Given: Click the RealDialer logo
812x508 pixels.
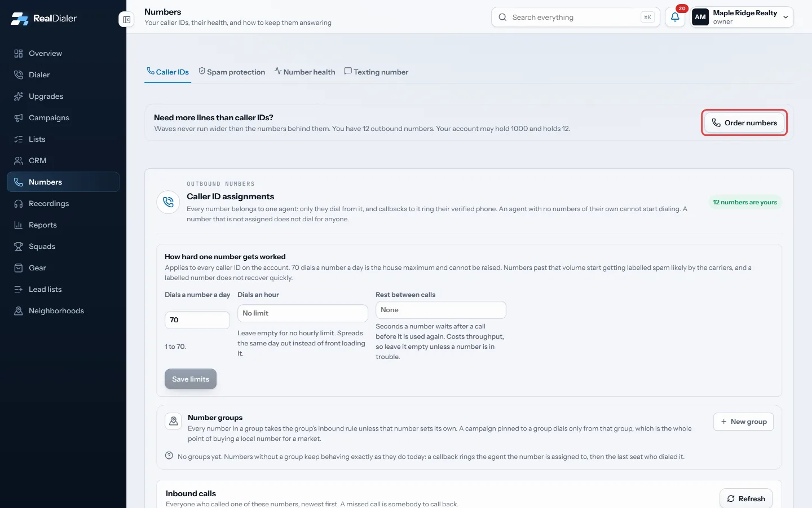Looking at the screenshot, I should [x=43, y=19].
